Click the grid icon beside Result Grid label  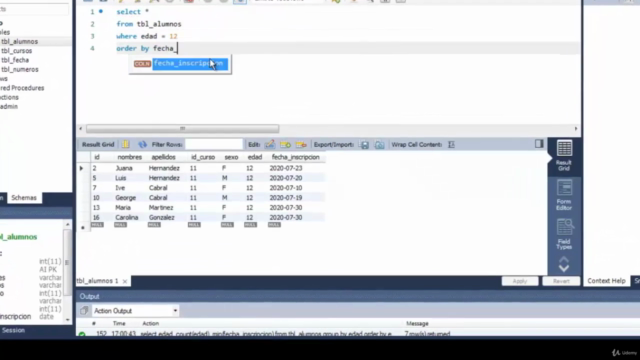pyautogui.click(x=126, y=144)
